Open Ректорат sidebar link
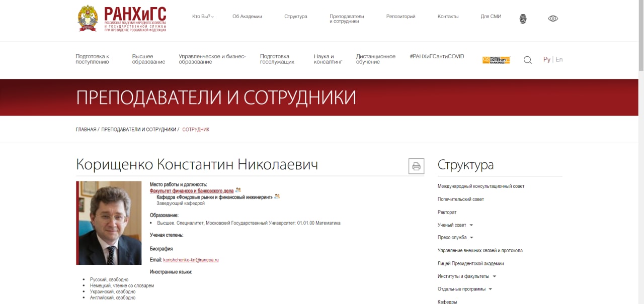 (x=447, y=213)
